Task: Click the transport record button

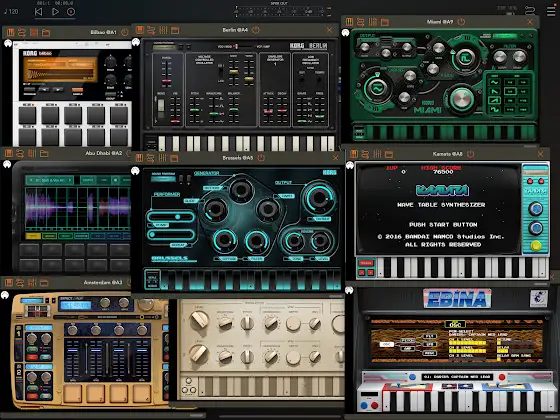Action: coord(71,12)
